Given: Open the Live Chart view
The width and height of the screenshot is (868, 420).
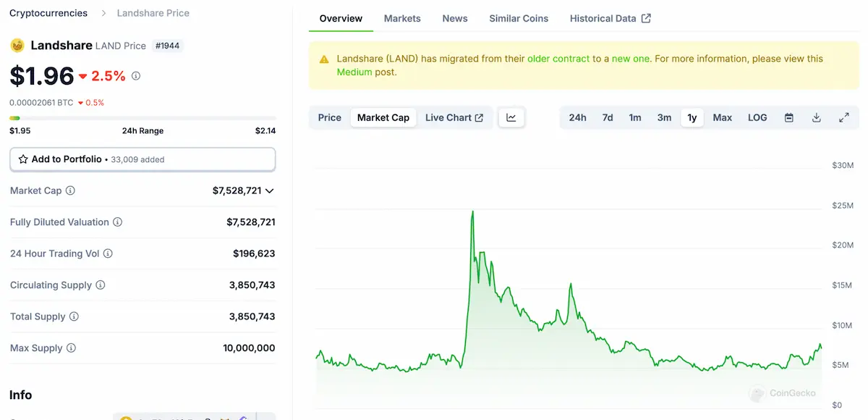Looking at the screenshot, I should pyautogui.click(x=454, y=117).
